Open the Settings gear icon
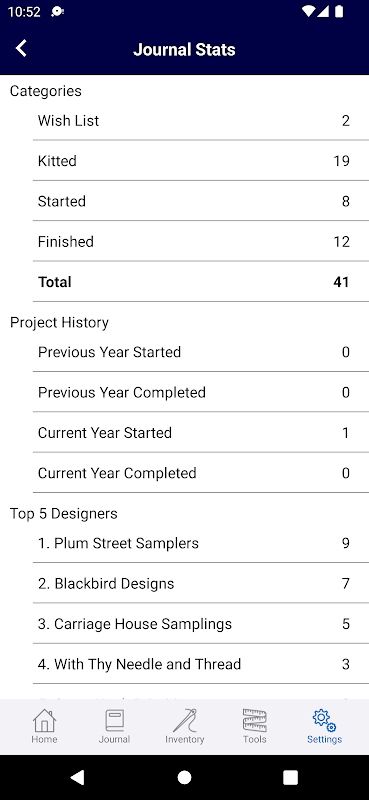369x800 pixels. click(324, 720)
